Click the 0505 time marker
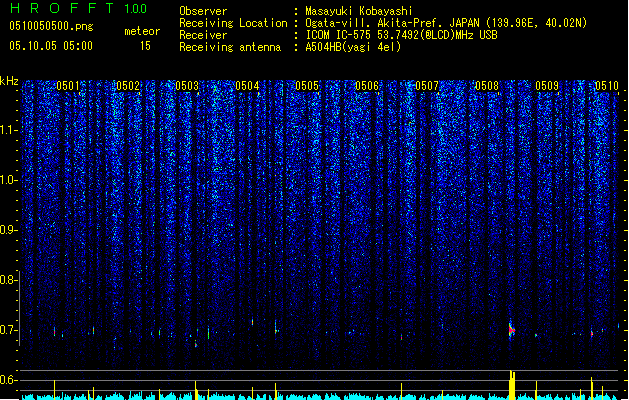Image resolution: width=629 pixels, height=400 pixels. click(307, 86)
